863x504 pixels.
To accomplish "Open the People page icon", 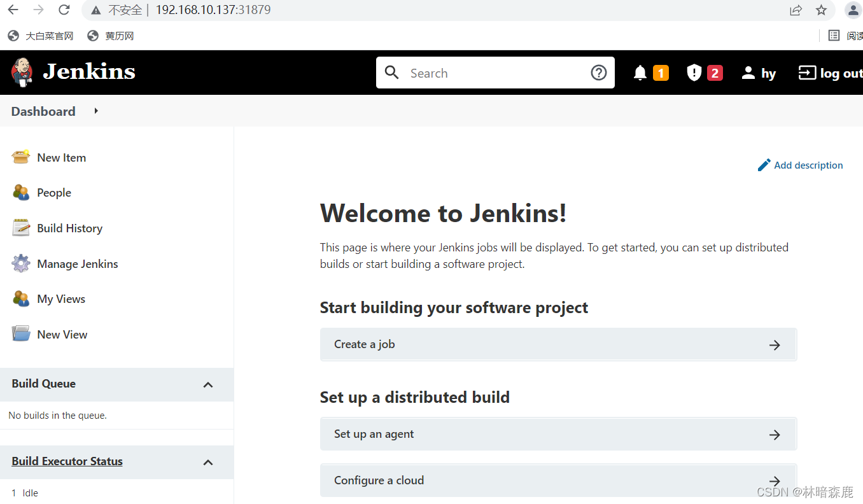I will (x=21, y=193).
